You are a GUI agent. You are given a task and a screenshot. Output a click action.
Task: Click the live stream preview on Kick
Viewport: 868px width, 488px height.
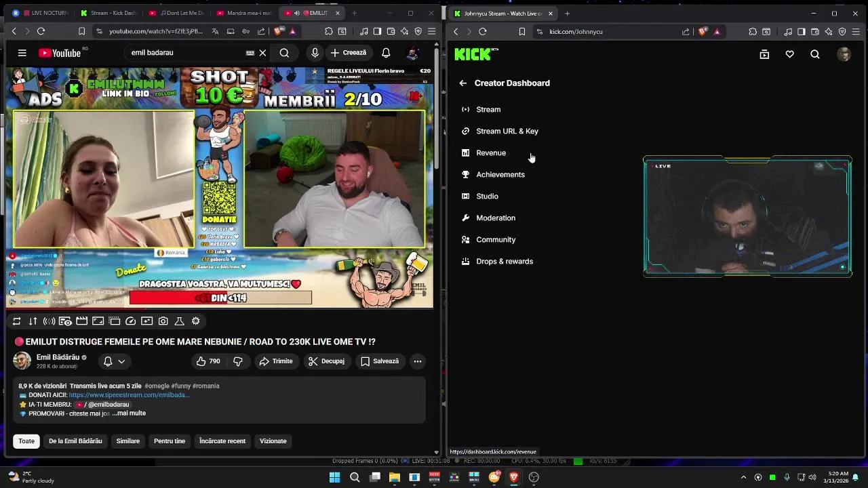(747, 216)
